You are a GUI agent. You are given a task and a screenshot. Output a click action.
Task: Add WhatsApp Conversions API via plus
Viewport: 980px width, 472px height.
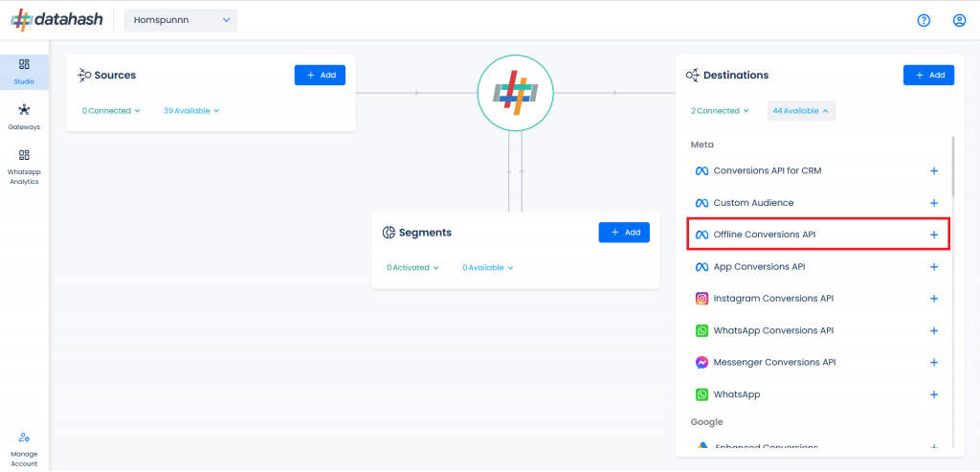(x=934, y=330)
